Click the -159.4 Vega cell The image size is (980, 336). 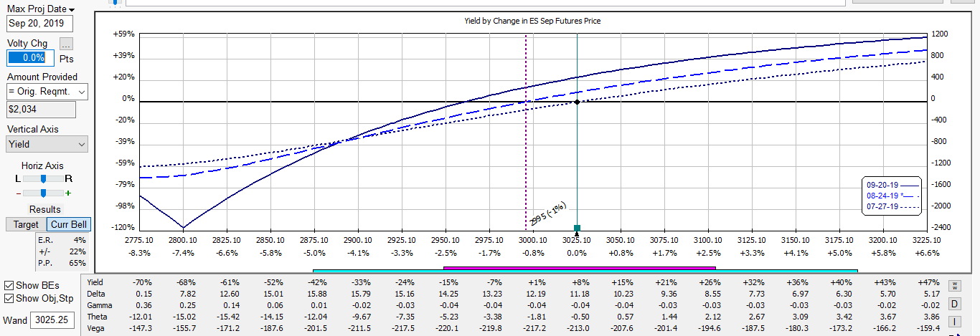(928, 328)
